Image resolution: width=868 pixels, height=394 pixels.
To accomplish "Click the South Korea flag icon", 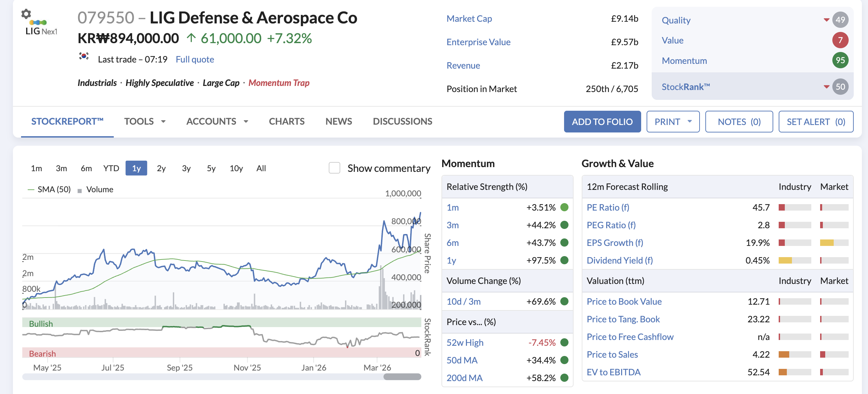I will coord(84,56).
